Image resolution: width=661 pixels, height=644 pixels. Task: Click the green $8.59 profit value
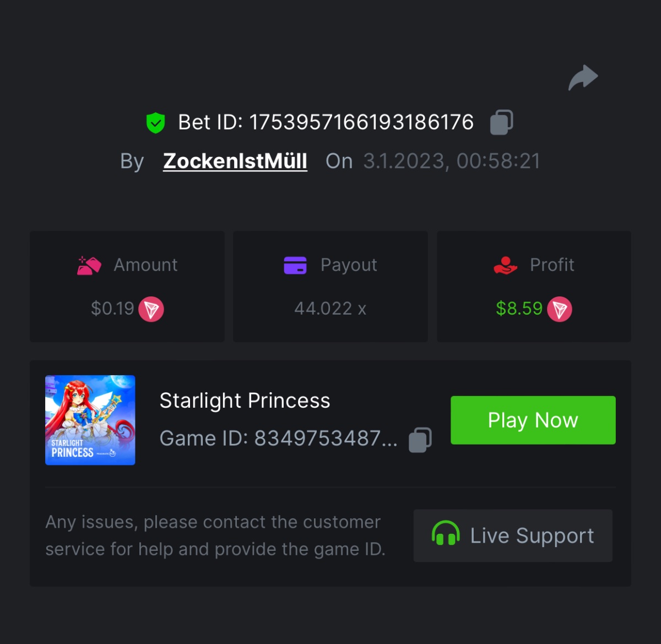click(x=519, y=309)
